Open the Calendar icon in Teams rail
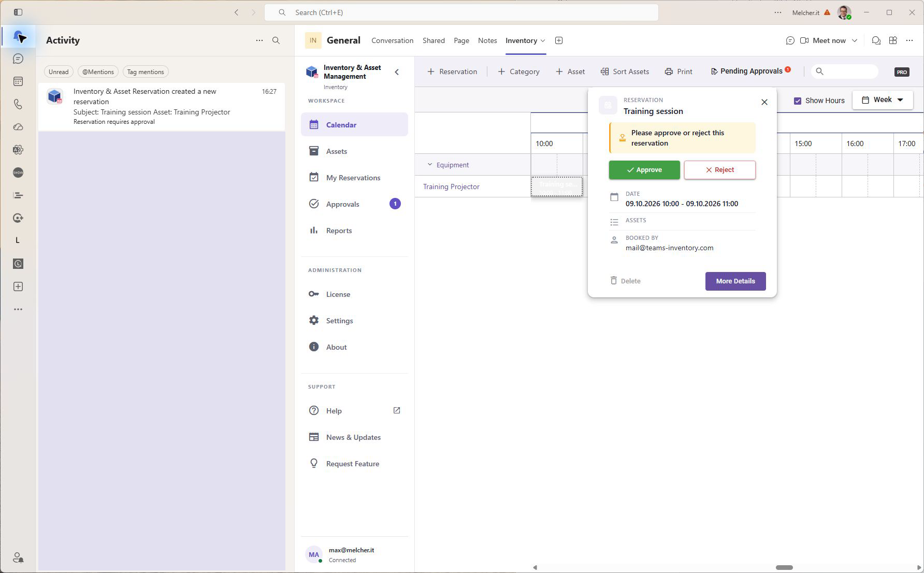Screen dimensions: 924x573 coord(18,81)
